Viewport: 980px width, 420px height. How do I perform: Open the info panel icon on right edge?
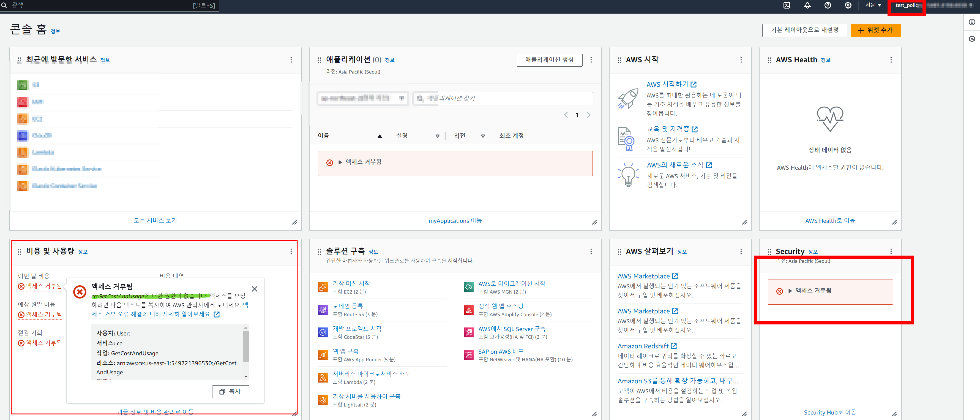tap(972, 22)
